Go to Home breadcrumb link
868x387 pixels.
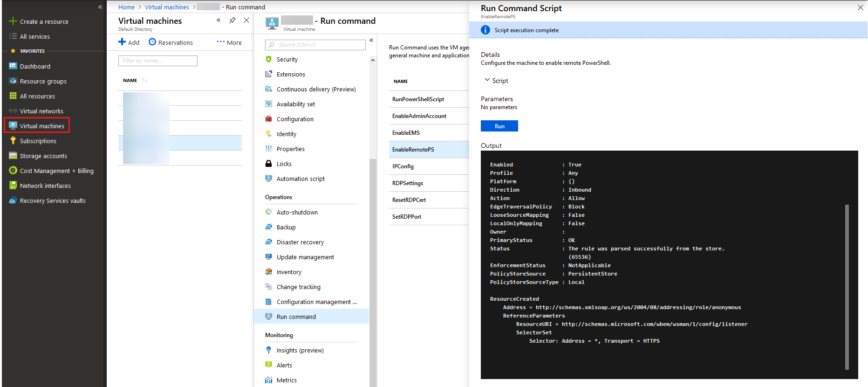pos(126,7)
